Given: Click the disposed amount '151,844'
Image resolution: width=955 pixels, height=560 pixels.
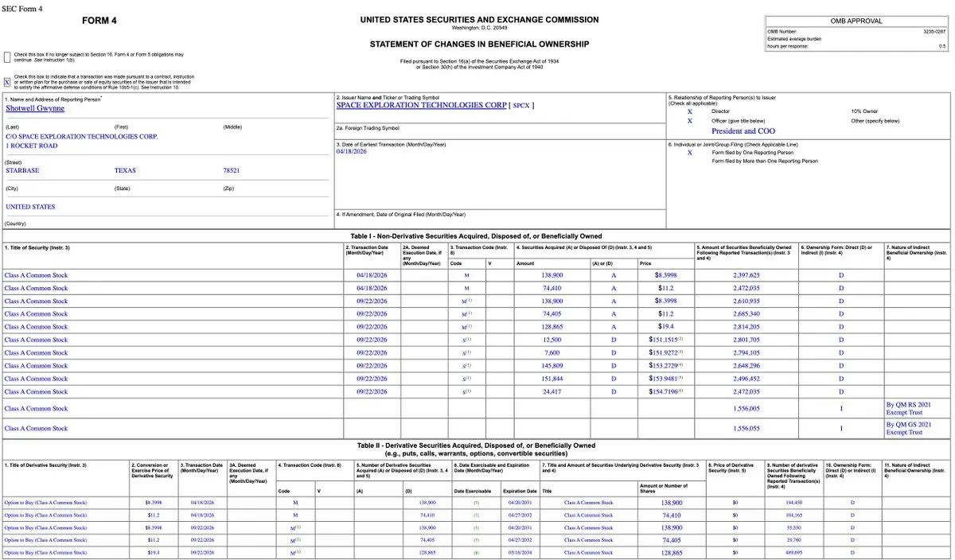Looking at the screenshot, I should tap(552, 379).
